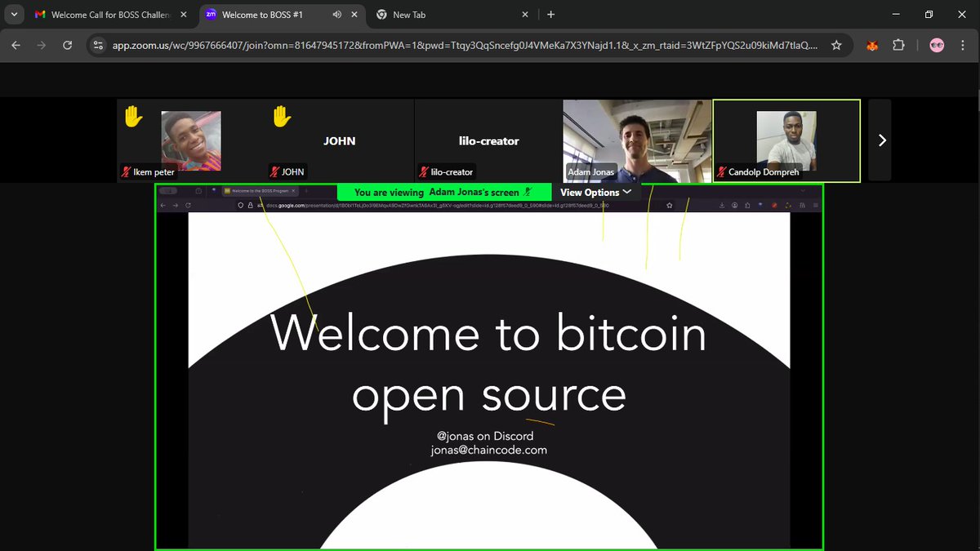
Task: Show next participants with right chevron
Action: (x=882, y=140)
